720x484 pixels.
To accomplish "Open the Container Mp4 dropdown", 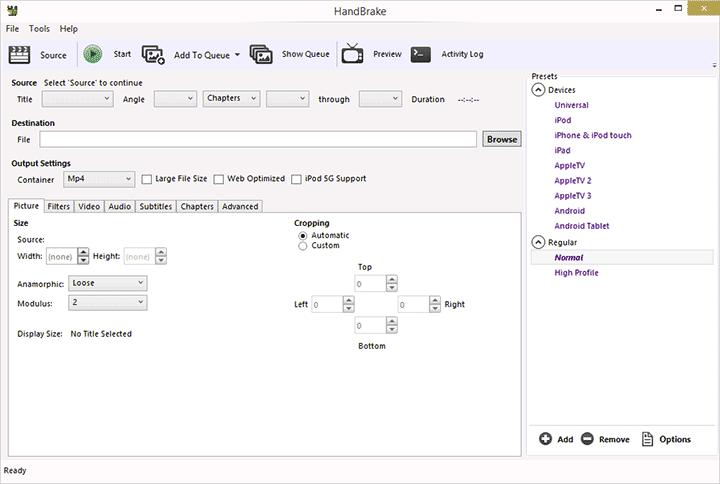I will [x=99, y=179].
